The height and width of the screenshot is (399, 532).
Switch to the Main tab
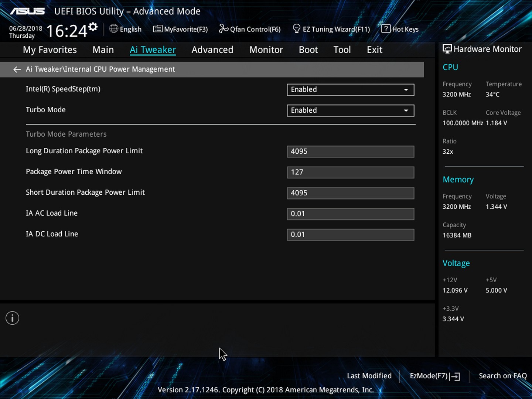pos(103,50)
